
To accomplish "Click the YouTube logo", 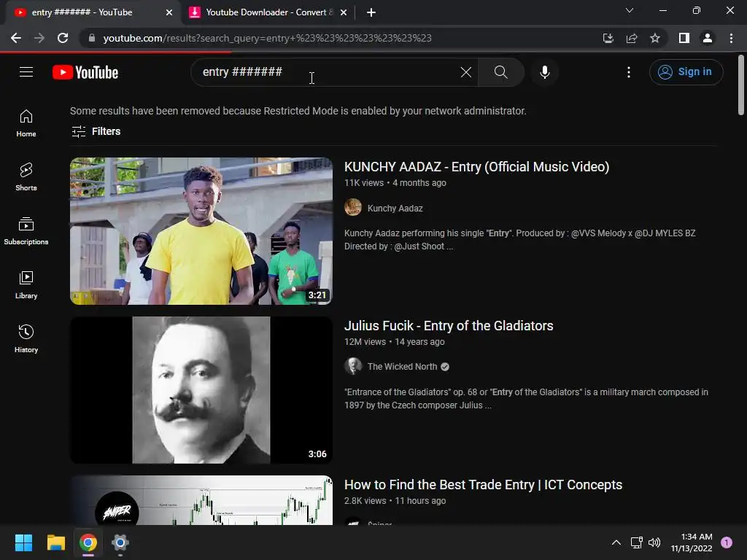I will [x=85, y=72].
